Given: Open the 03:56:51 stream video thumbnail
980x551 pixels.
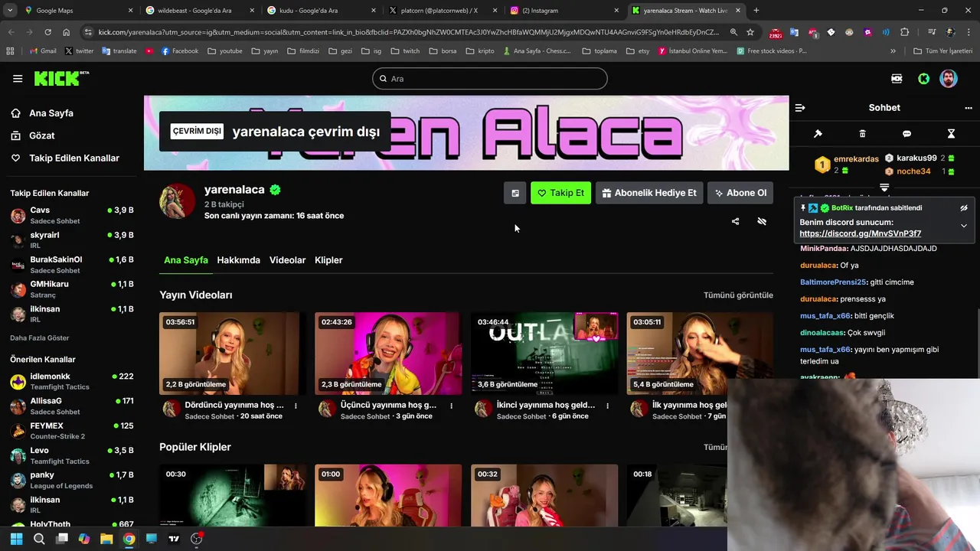Looking at the screenshot, I should (x=232, y=354).
